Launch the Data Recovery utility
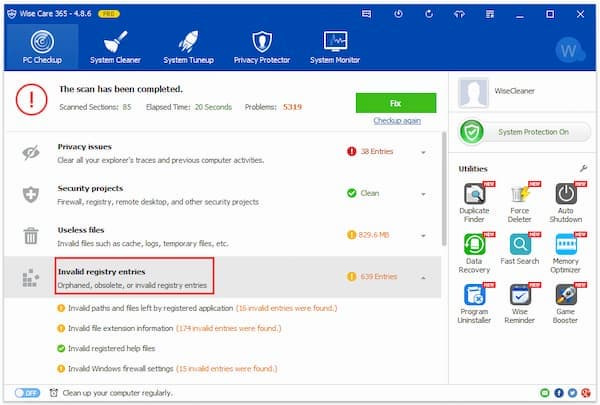 click(x=474, y=253)
